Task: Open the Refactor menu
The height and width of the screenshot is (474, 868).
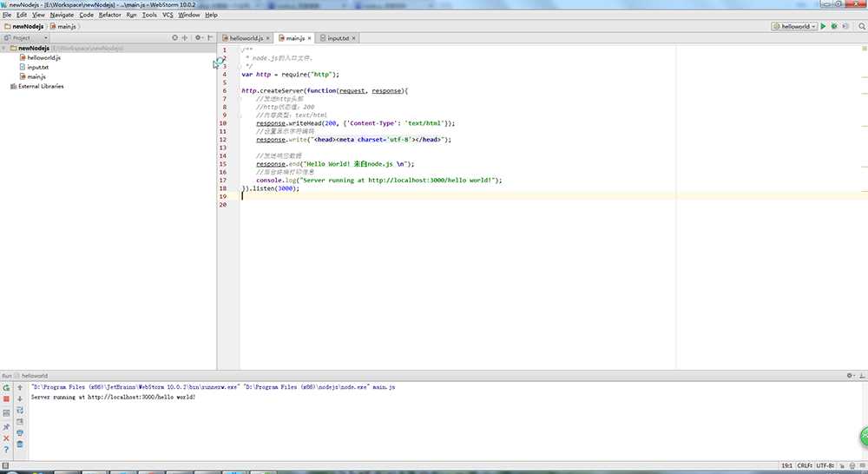Action: click(109, 15)
